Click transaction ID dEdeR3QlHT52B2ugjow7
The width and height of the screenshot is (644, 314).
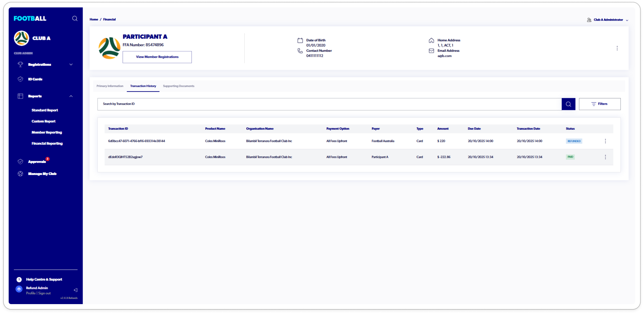[x=125, y=157]
